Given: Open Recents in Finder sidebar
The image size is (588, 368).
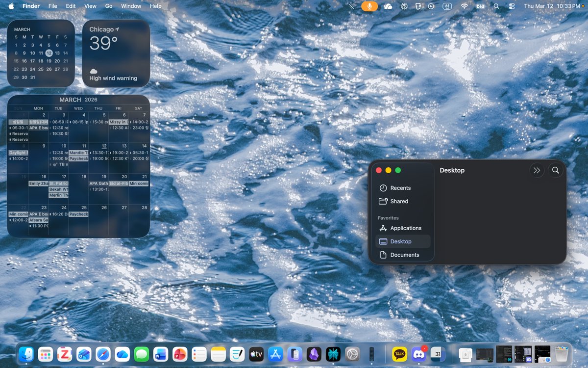Looking at the screenshot, I should (x=402, y=188).
